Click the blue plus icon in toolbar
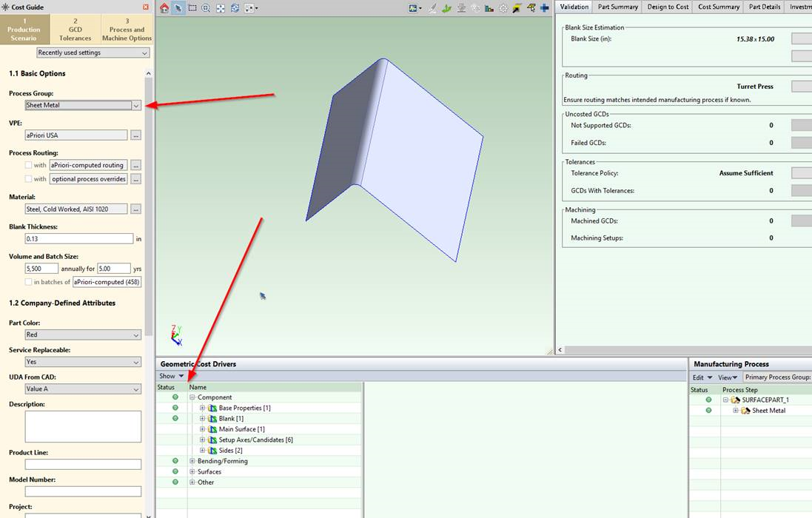The height and width of the screenshot is (518, 812). click(x=544, y=8)
